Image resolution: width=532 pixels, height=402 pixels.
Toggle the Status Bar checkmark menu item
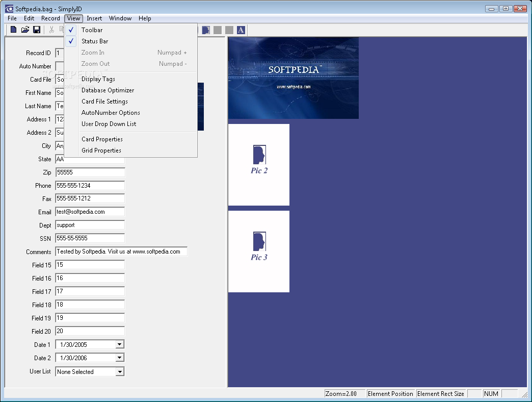[x=130, y=41]
